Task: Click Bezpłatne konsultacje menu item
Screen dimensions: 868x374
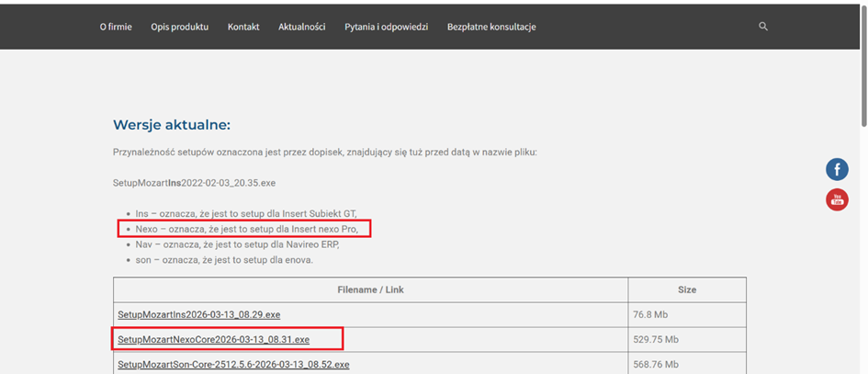Action: (x=491, y=27)
